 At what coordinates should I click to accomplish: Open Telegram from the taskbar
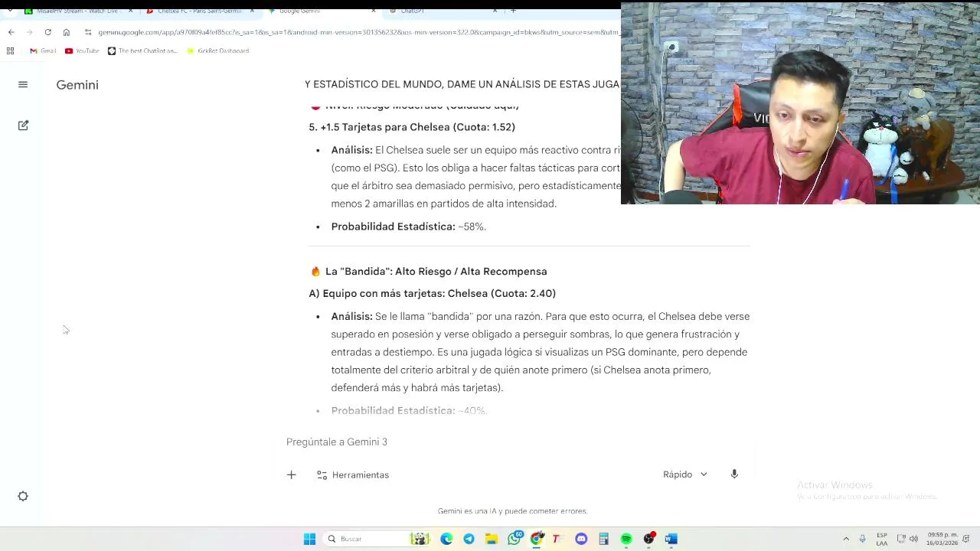[x=469, y=539]
